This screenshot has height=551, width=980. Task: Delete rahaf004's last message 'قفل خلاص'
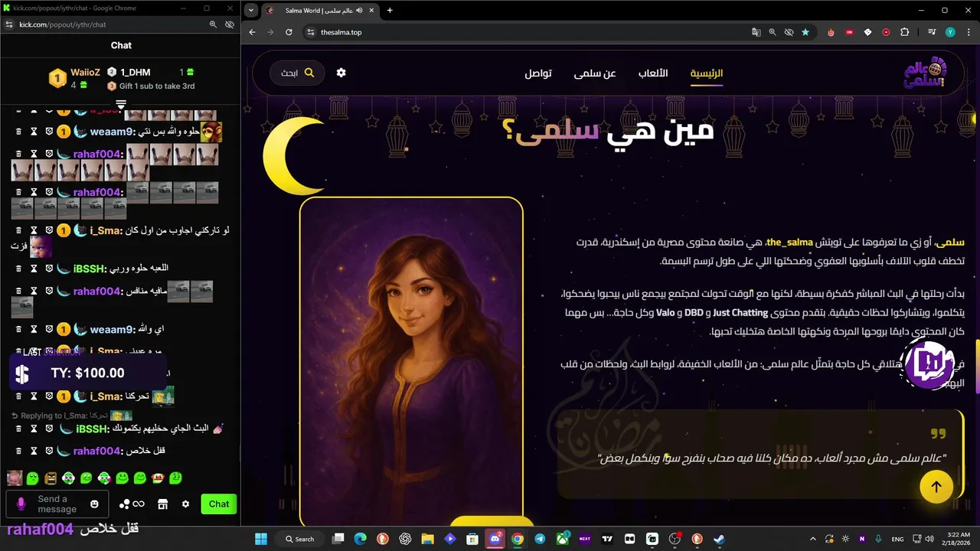[x=18, y=451]
